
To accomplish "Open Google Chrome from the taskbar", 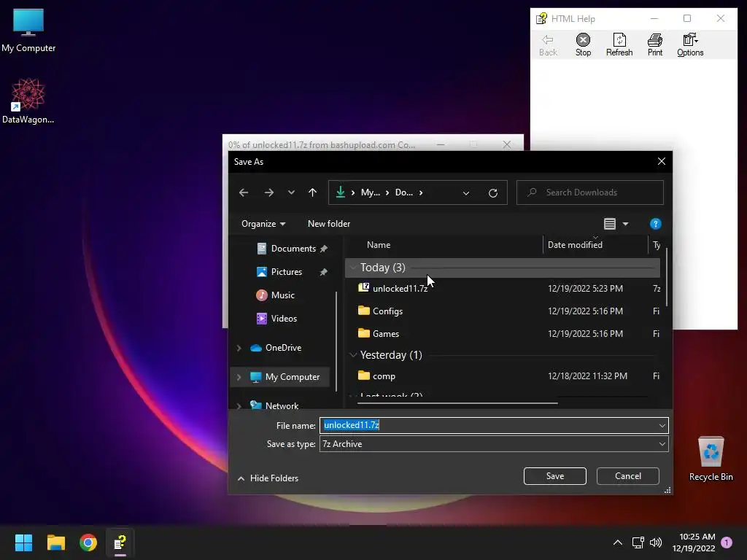I will click(x=88, y=542).
